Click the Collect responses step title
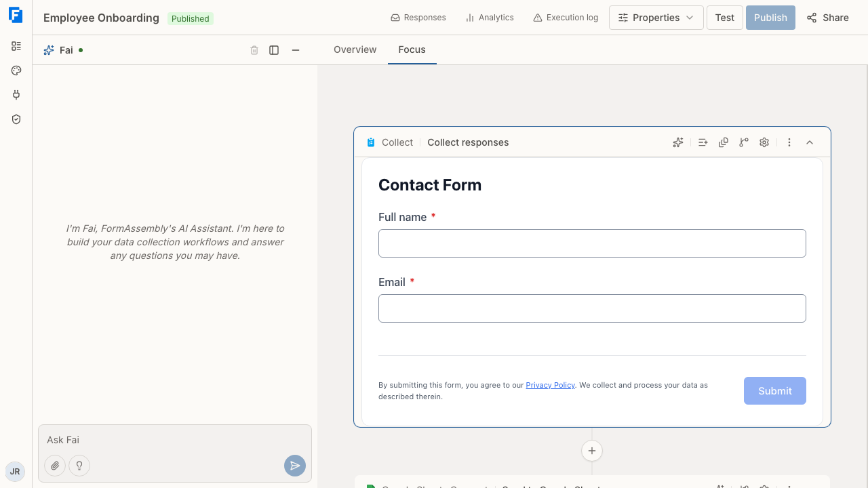 point(468,142)
